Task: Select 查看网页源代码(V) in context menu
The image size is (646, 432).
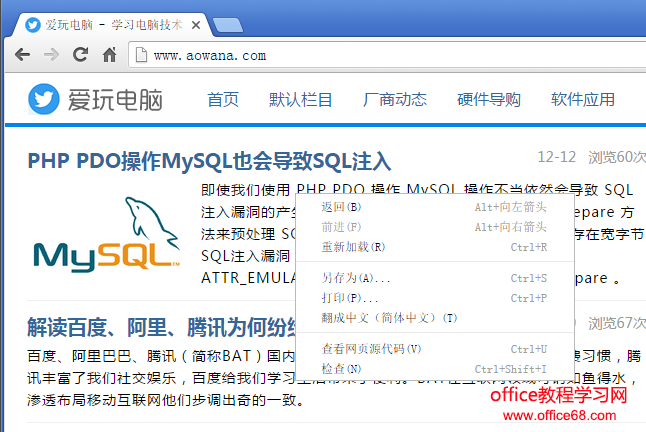Action: click(435, 349)
